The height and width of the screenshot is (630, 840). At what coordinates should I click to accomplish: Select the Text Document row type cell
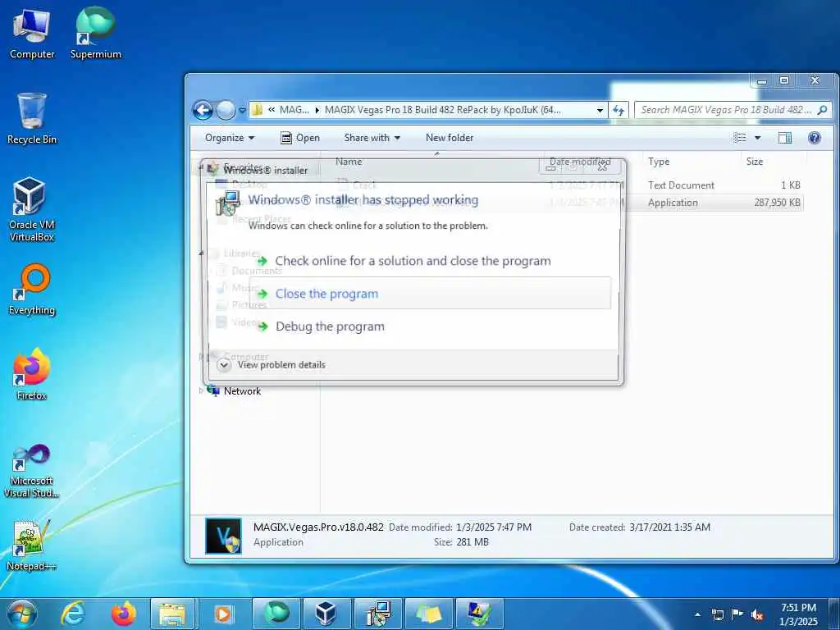(681, 185)
